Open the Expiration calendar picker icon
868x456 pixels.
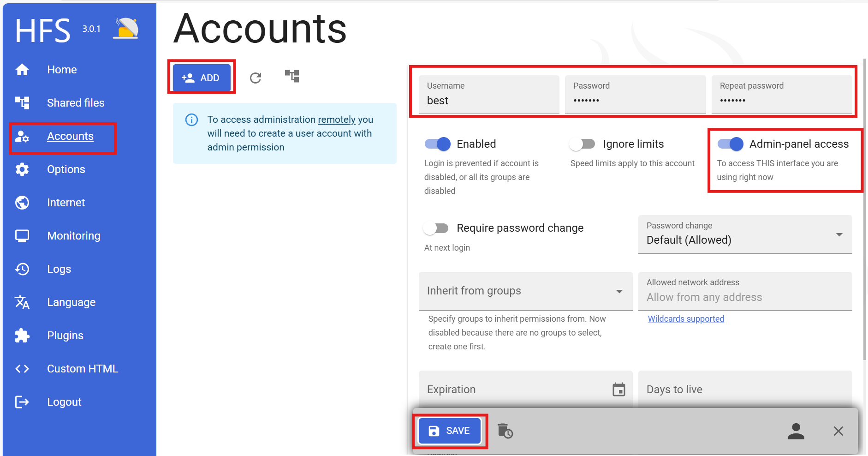[x=618, y=390]
